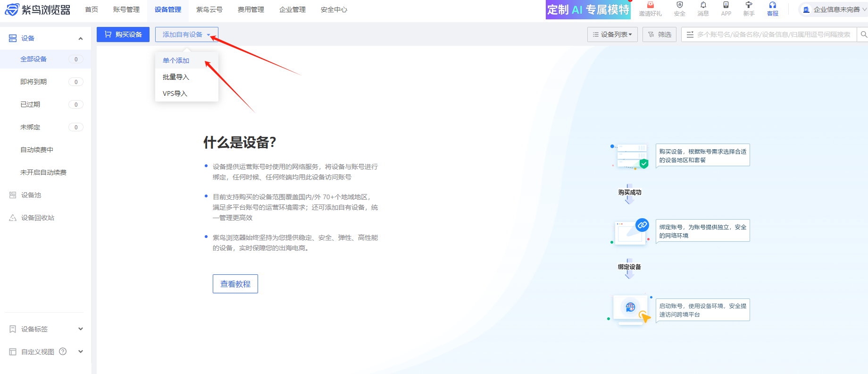Switch to 账号管理 tab
Screen dimensions: 868x374
(x=126, y=9)
